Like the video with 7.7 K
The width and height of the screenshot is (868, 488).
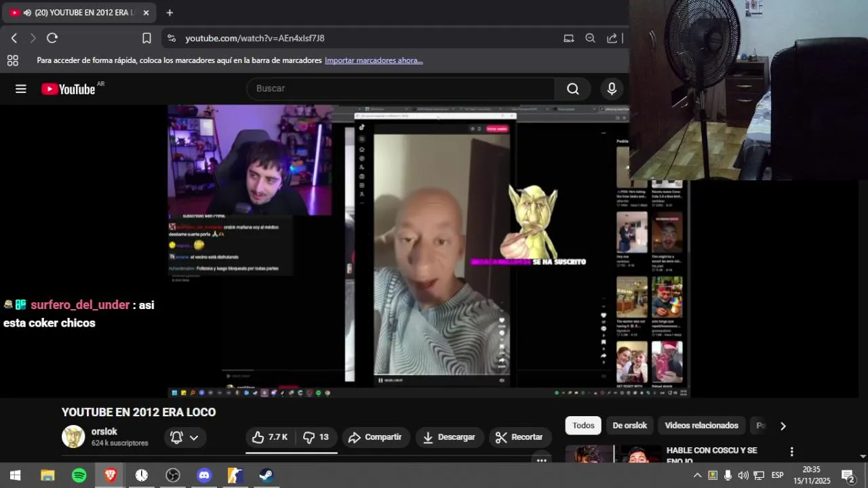click(x=271, y=437)
